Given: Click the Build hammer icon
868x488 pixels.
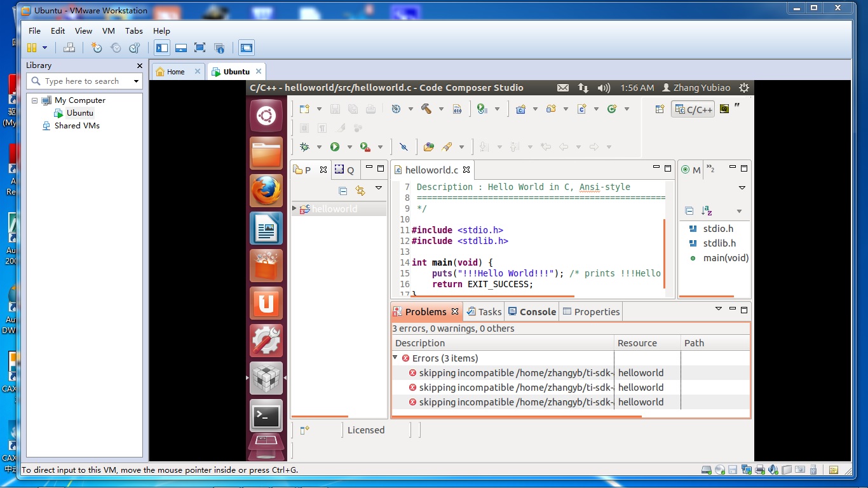Looking at the screenshot, I should click(x=426, y=109).
